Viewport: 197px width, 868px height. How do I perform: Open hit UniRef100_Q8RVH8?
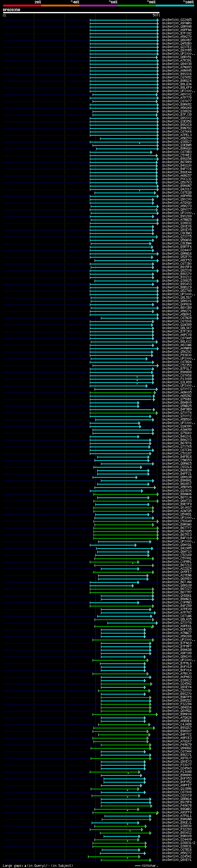(177, 26)
